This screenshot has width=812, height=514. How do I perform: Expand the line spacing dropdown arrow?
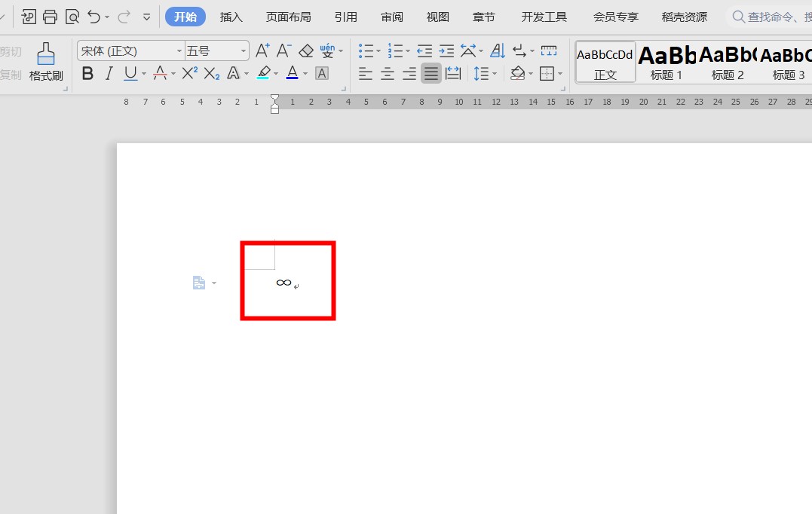(x=495, y=73)
